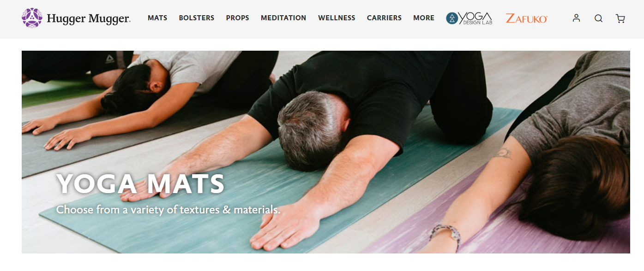Screen dimensions: 644x271
Task: Click the Yoga Mats banner heading
Action: coord(140,183)
